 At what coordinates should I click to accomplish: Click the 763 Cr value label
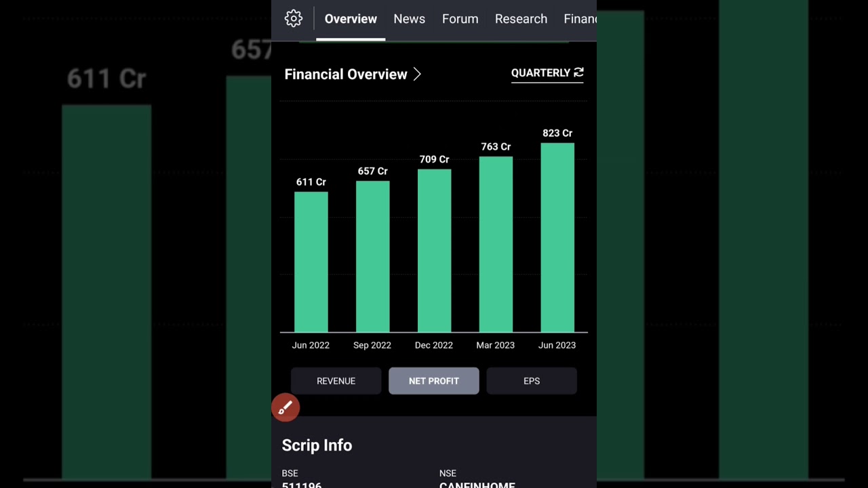coord(496,146)
